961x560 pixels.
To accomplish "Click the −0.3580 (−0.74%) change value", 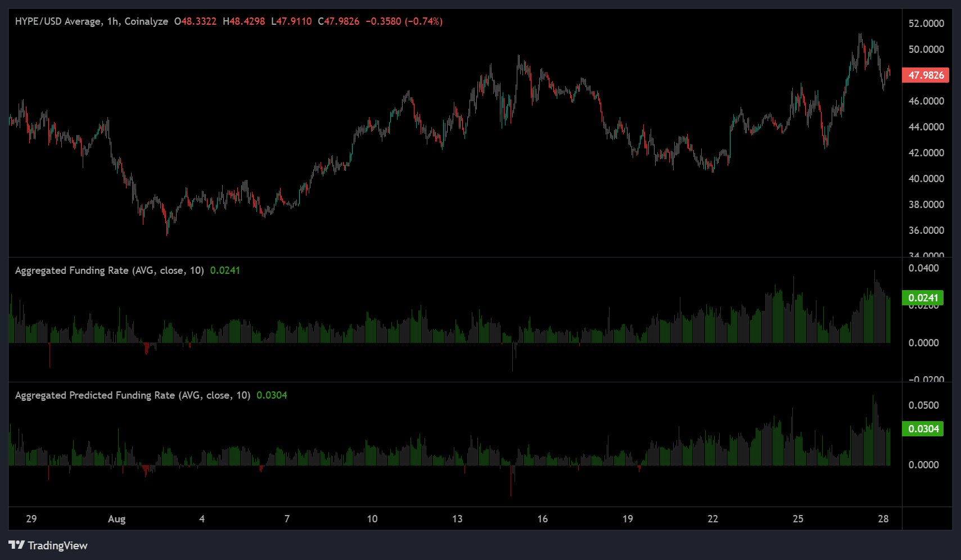I will click(x=404, y=21).
